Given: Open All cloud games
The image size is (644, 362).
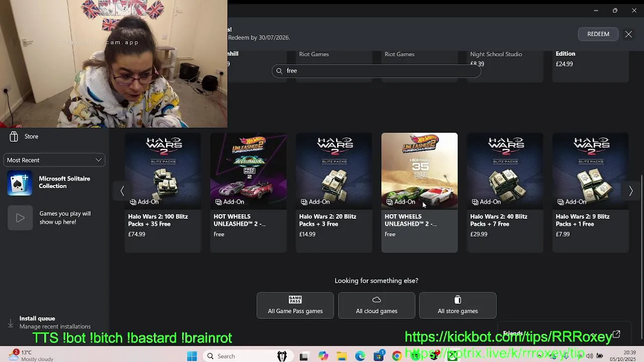Looking at the screenshot, I should coord(376,305).
